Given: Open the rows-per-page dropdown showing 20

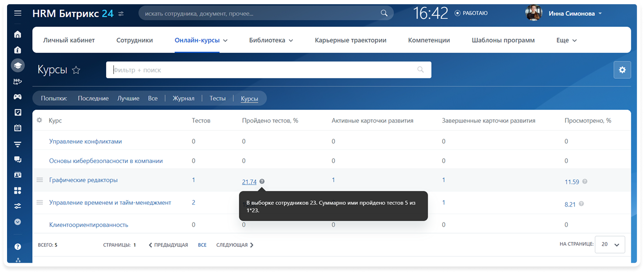Looking at the screenshot, I should point(610,245).
